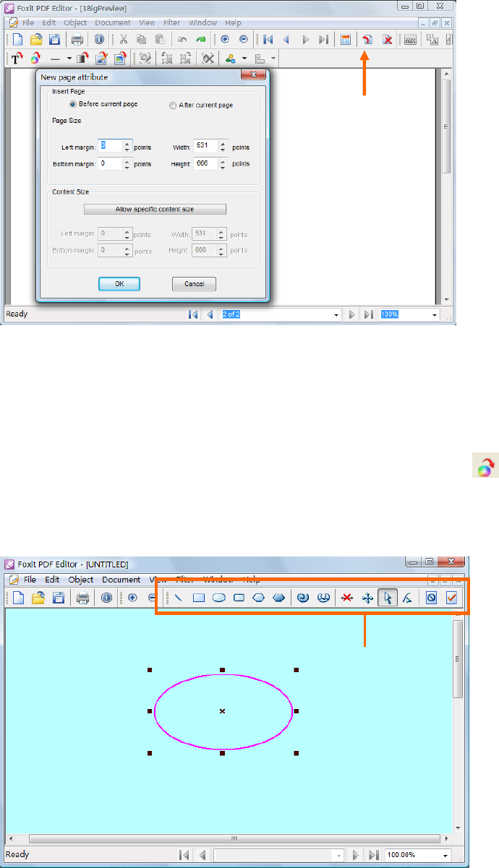Select outline hexagon polygon tool in UNTITLED window

[x=259, y=598]
